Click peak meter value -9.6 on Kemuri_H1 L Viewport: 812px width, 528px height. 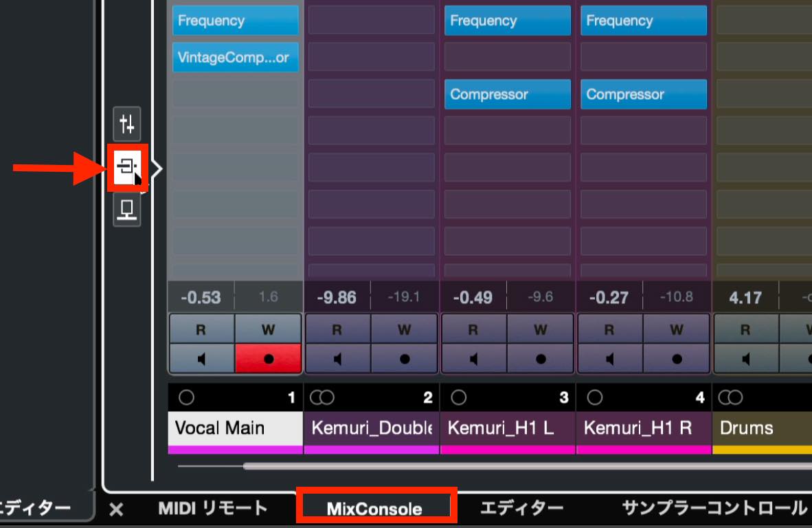(x=541, y=297)
